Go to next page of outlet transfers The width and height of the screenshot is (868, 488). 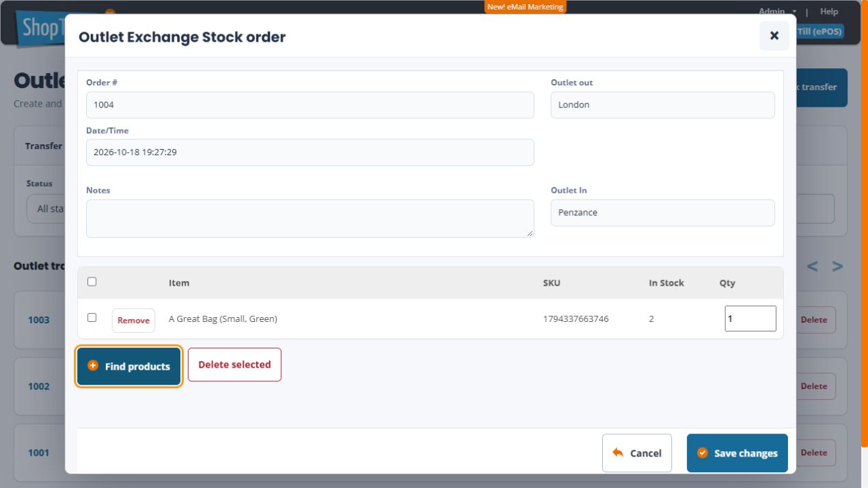click(837, 267)
